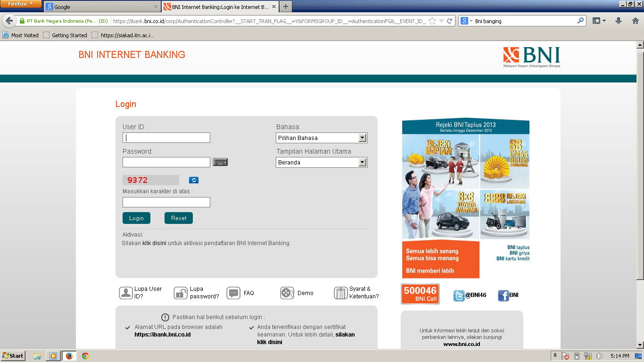Bookmark this page with the star icon
This screenshot has height=362, width=644.
pos(432,21)
